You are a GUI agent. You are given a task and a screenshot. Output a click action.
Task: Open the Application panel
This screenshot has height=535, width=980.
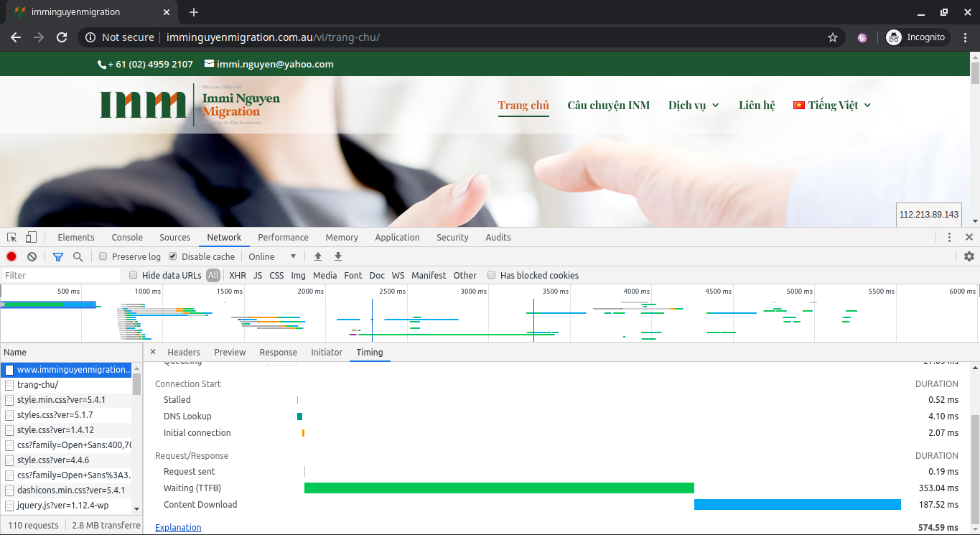click(397, 237)
